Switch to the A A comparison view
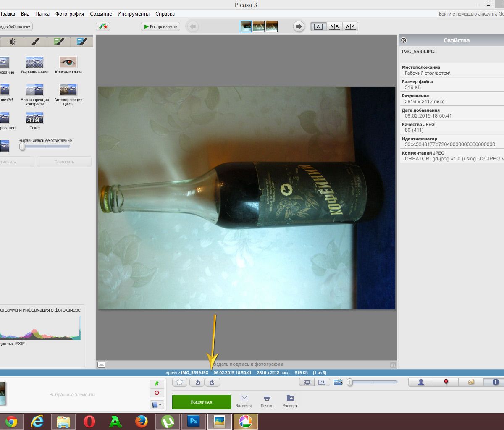504x430 pixels. click(350, 27)
